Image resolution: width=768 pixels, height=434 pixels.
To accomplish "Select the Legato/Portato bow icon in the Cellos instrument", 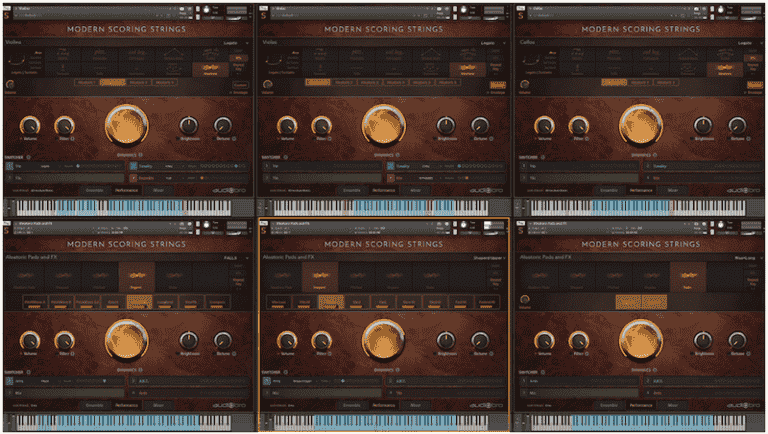I will (x=531, y=61).
